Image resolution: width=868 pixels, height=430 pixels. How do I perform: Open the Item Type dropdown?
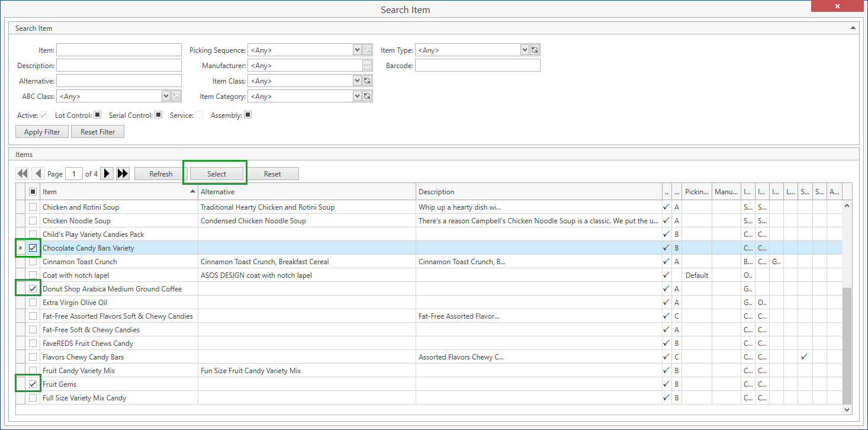524,50
